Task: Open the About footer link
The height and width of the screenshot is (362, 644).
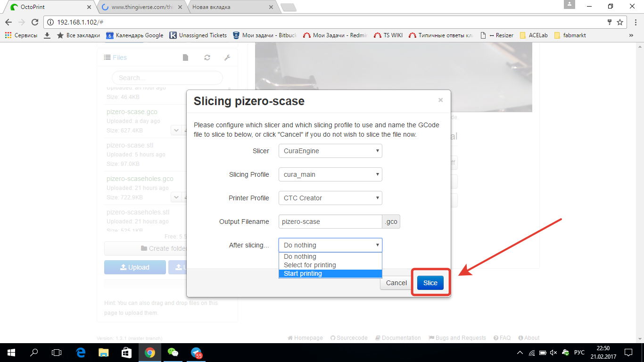Action: (x=528, y=338)
